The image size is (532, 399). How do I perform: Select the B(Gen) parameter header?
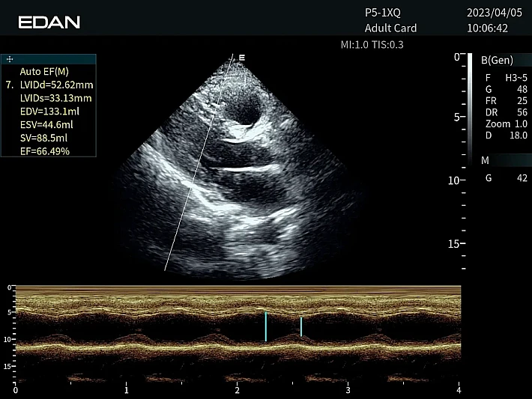click(x=498, y=60)
